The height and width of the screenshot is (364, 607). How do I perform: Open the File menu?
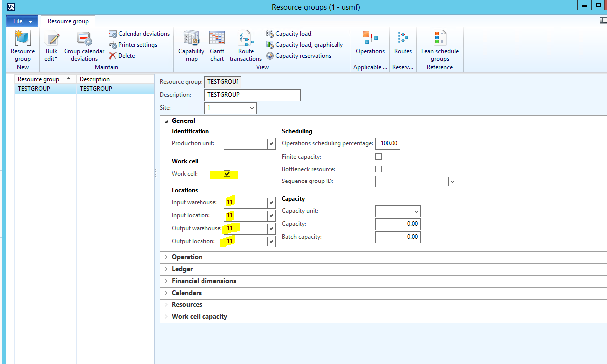[x=22, y=21]
